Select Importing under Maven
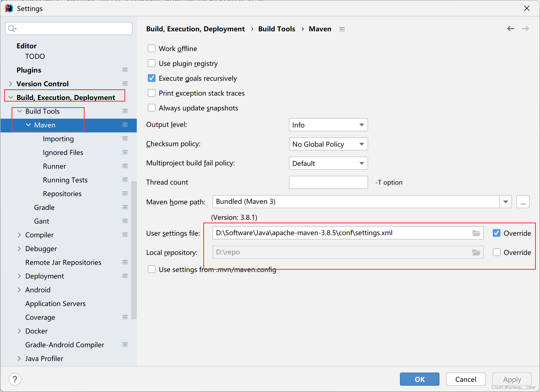Image resolution: width=540 pixels, height=392 pixels. 58,139
